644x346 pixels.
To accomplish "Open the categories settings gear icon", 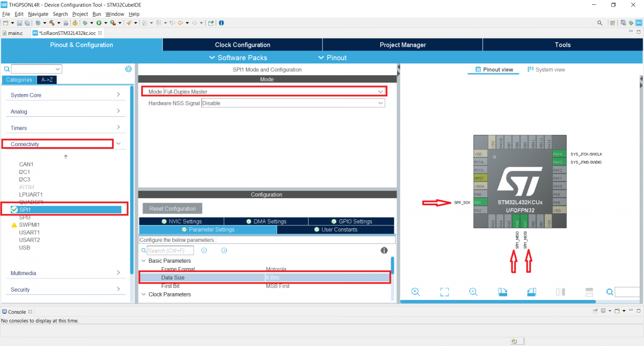I will click(x=128, y=69).
